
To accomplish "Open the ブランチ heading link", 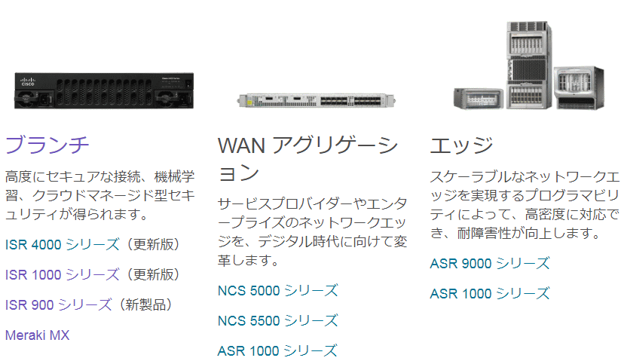I will coord(47,145).
